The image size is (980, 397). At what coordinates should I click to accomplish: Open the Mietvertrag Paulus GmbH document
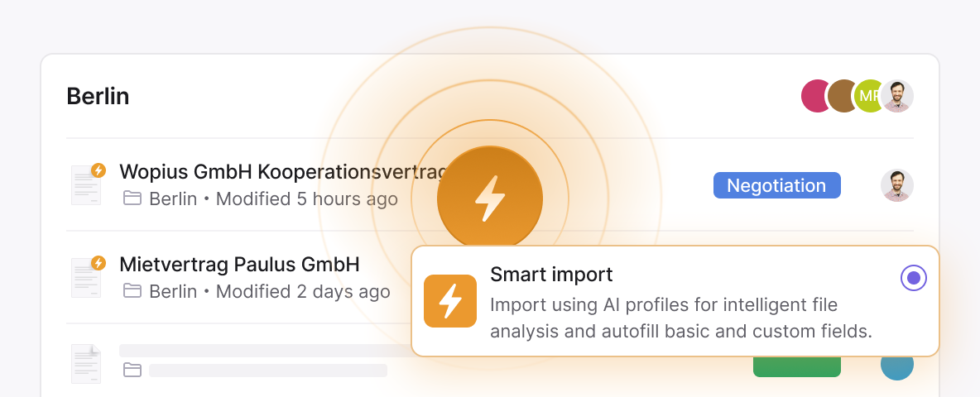[239, 264]
